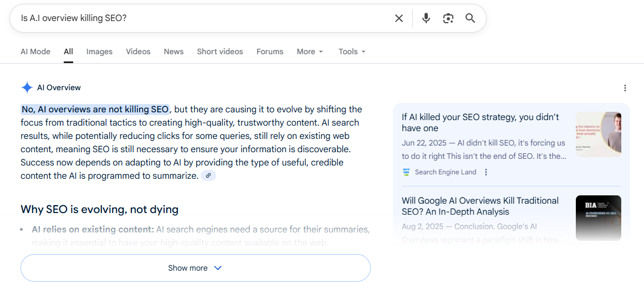Image resolution: width=644 pixels, height=290 pixels.
Task: Open AI Overview three-dot options menu
Action: [625, 88]
